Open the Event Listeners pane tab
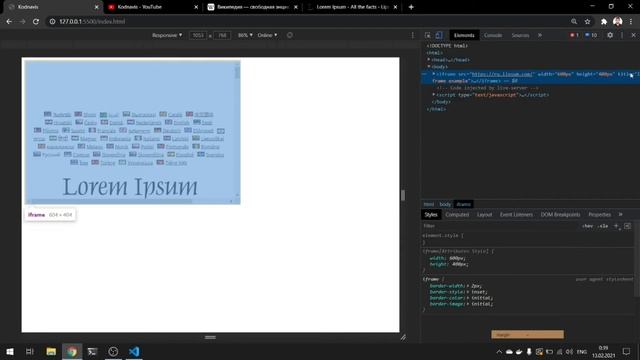This screenshot has height=360, width=640. (x=516, y=215)
